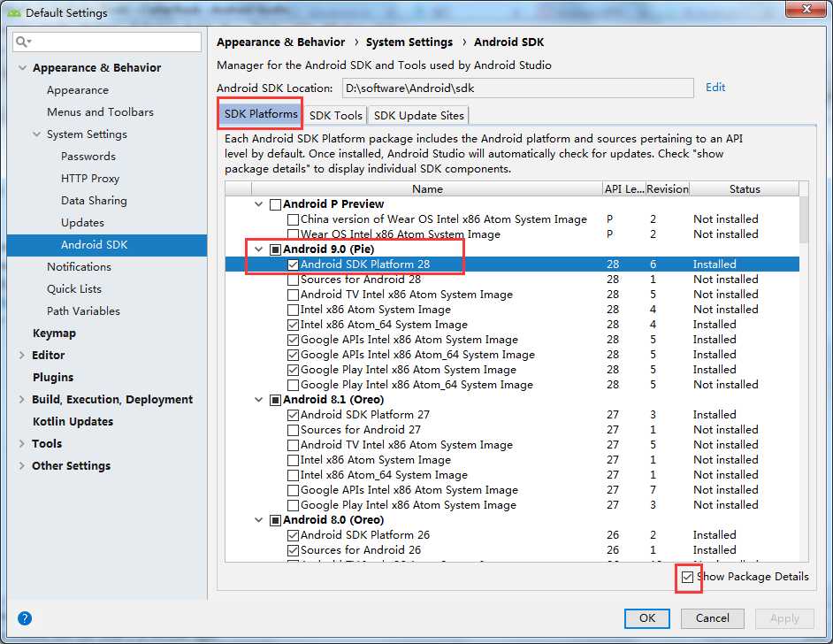Collapse the Android P Preview group
Viewport: 833px width, 644px height.
coord(259,204)
